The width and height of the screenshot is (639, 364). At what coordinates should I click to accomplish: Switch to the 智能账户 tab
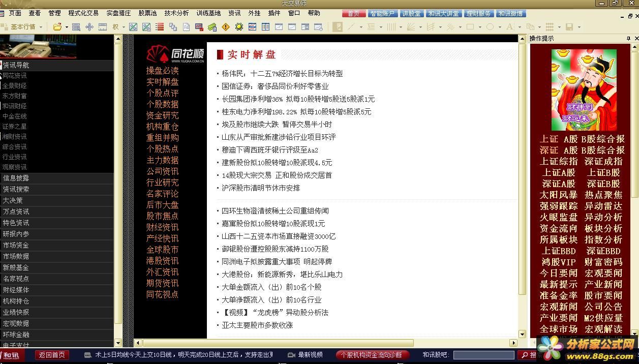[382, 14]
